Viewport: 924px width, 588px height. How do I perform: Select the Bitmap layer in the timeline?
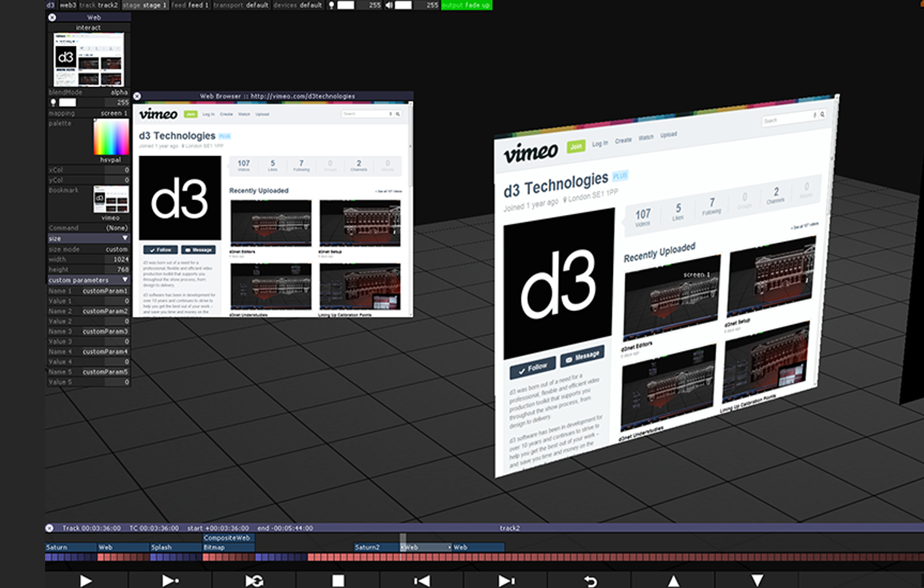pos(229,547)
